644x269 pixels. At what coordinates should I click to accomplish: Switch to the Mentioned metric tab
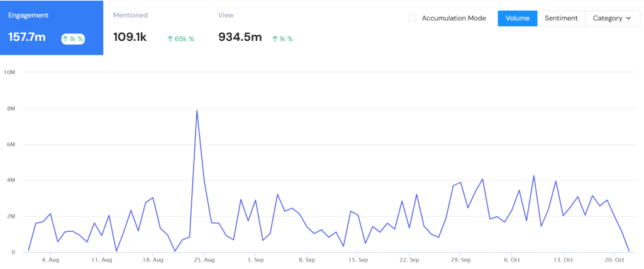(154, 28)
